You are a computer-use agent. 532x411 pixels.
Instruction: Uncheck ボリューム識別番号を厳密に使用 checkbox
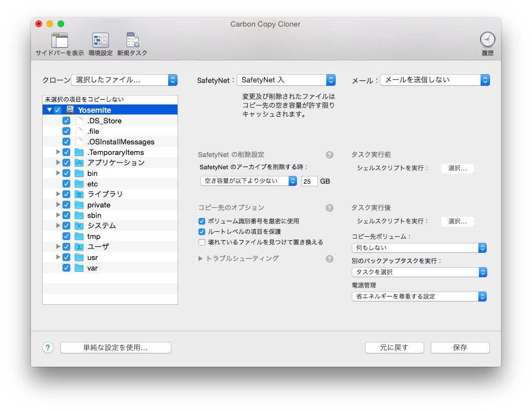click(202, 221)
